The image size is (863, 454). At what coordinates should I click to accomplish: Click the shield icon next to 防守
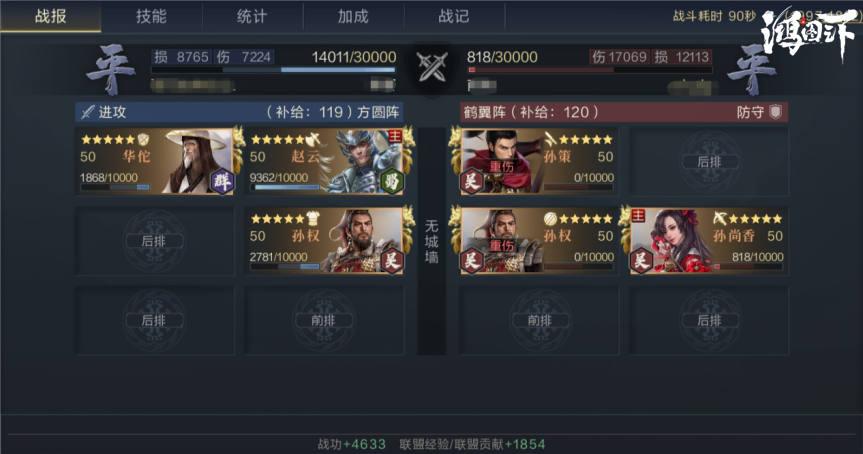(x=775, y=112)
